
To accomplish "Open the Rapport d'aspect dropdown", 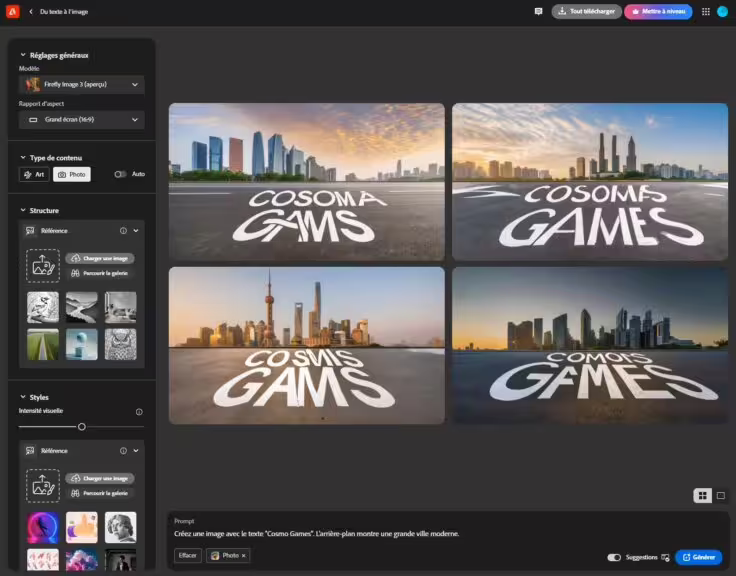I will [x=82, y=120].
